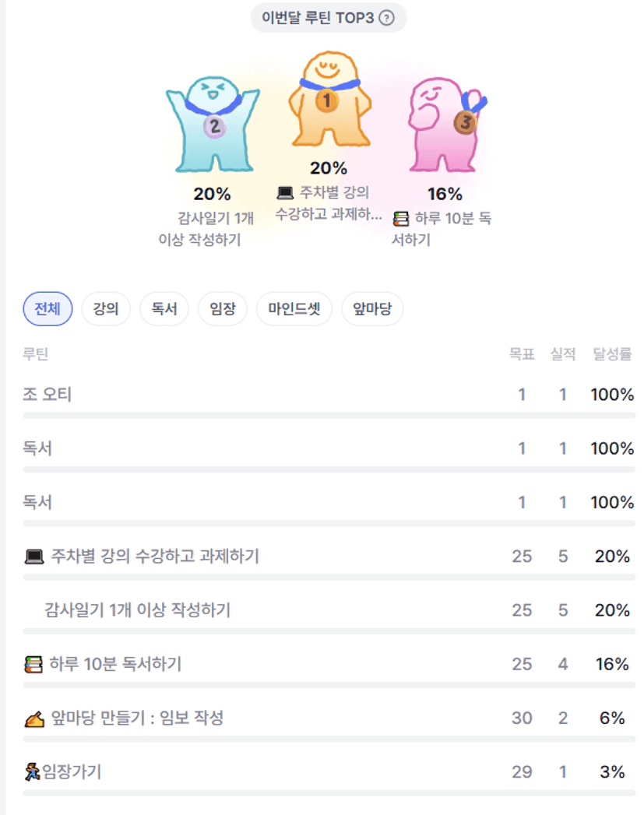The image size is (644, 815).
Task: Switch to the 독서 filter tab
Action: (x=164, y=309)
